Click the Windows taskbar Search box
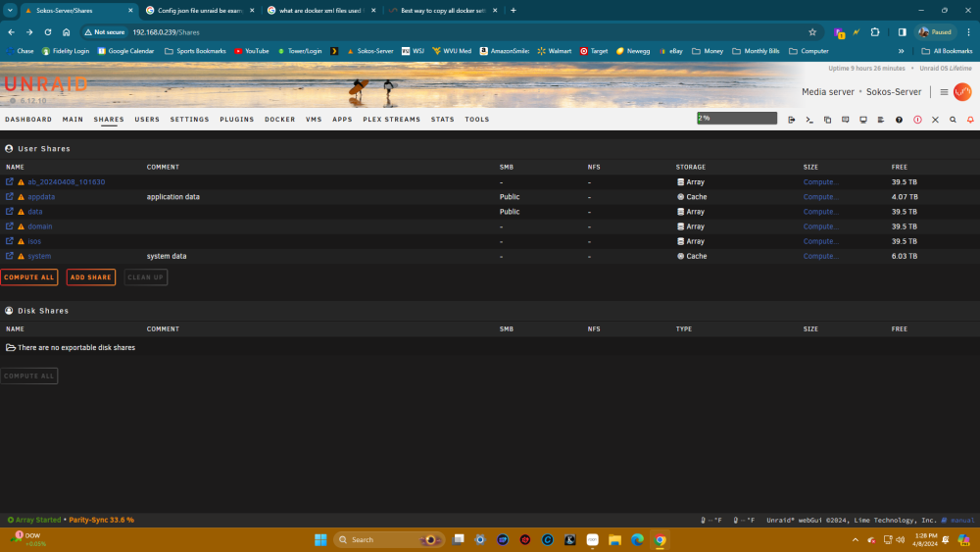This screenshot has width=980, height=552. point(389,540)
